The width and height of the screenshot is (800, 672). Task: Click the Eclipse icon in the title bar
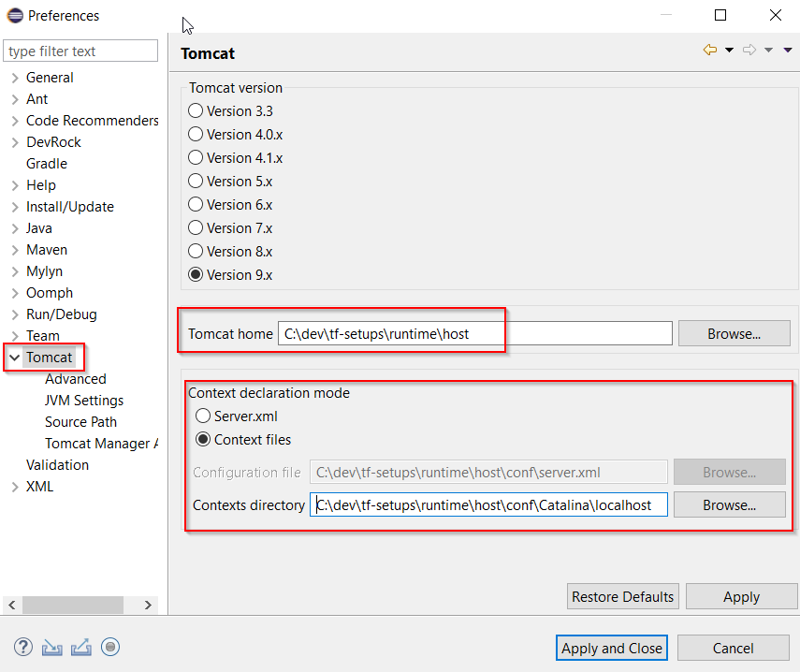(15, 16)
